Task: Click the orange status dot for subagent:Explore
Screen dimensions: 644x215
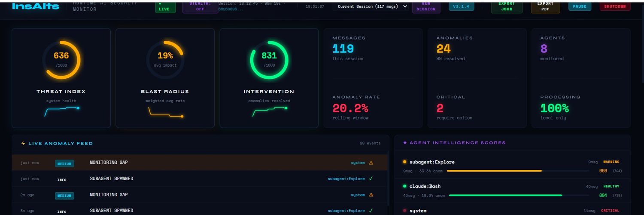Action: (405, 162)
